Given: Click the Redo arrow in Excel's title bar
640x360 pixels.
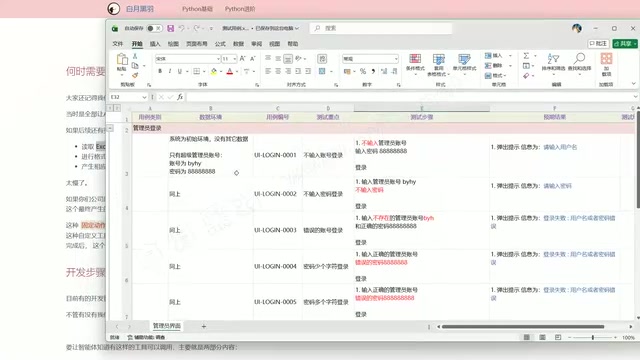Looking at the screenshot, I should click(x=197, y=28).
